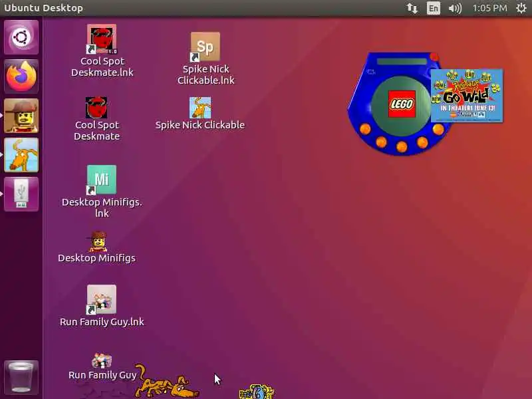Open the Ubuntu Dash search launcher
The height and width of the screenshot is (399, 532).
21,37
